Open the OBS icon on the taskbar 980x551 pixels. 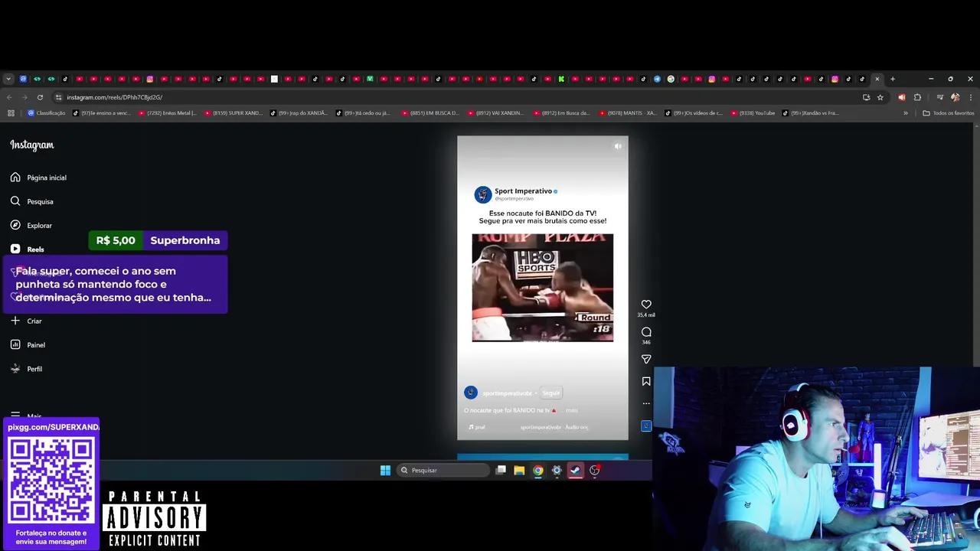tap(594, 471)
